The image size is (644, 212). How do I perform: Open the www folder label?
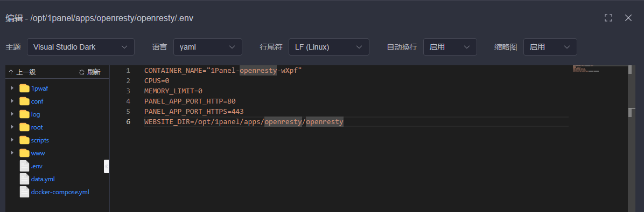[38, 153]
